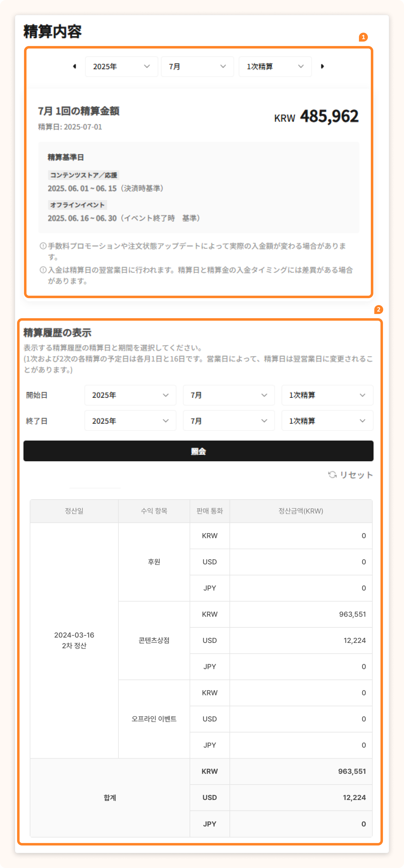Open the 終了日 month dropdown

click(229, 421)
